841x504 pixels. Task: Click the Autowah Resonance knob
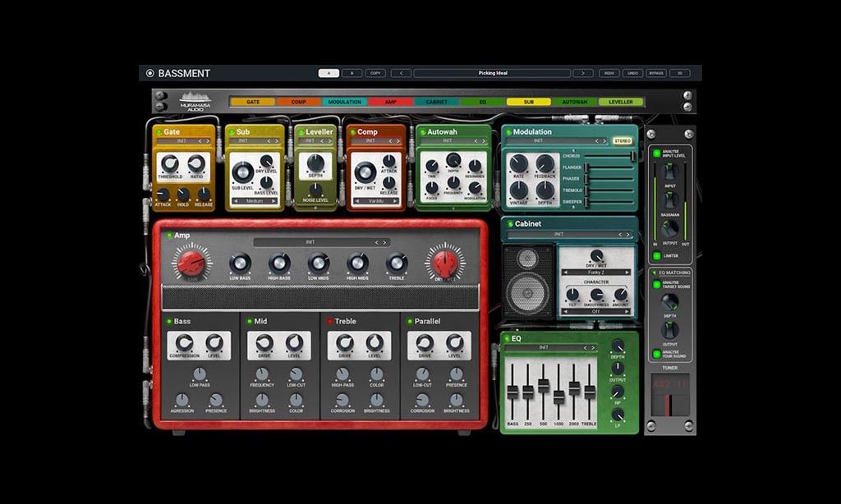tap(475, 166)
